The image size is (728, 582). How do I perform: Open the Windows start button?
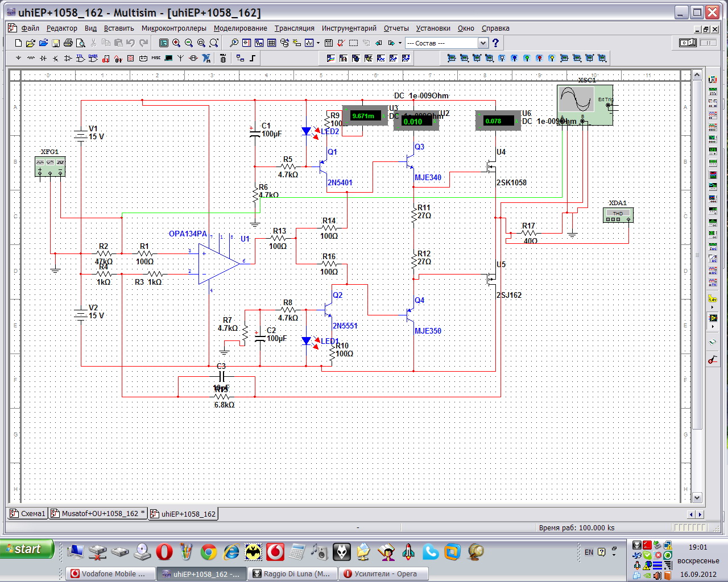27,549
